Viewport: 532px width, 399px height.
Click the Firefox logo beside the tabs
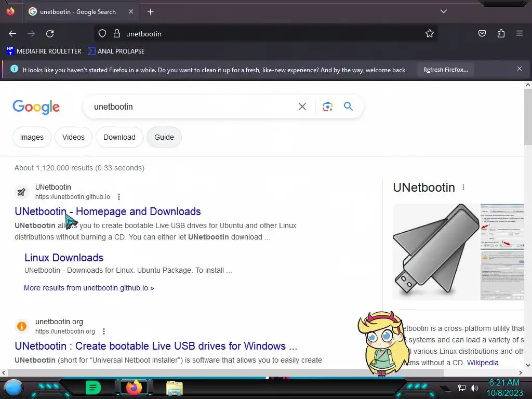(x=10, y=11)
